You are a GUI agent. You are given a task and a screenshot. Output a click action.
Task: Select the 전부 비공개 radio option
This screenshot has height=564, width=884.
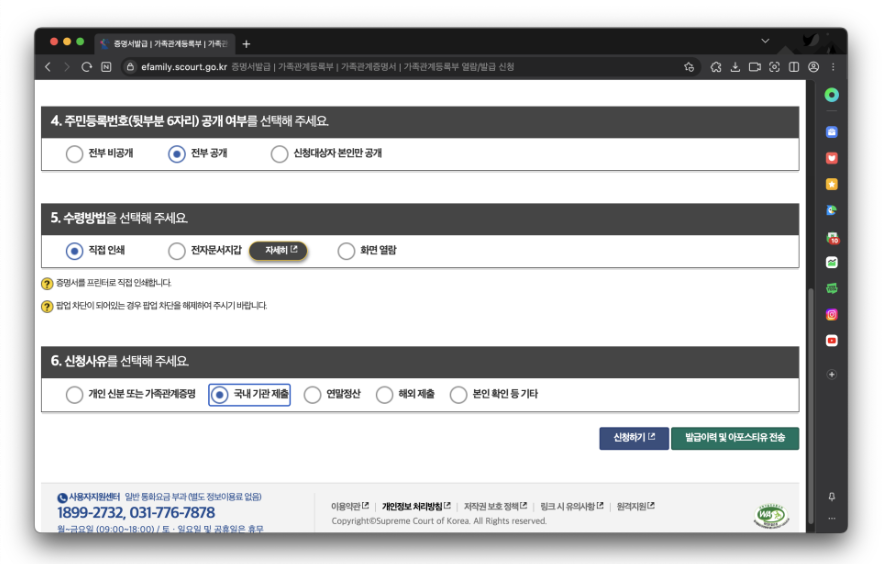pos(74,154)
